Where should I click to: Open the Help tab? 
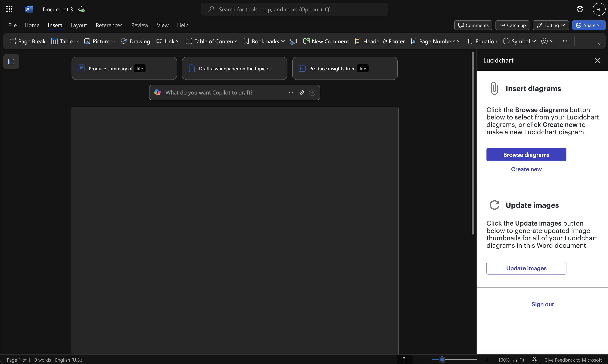183,25
